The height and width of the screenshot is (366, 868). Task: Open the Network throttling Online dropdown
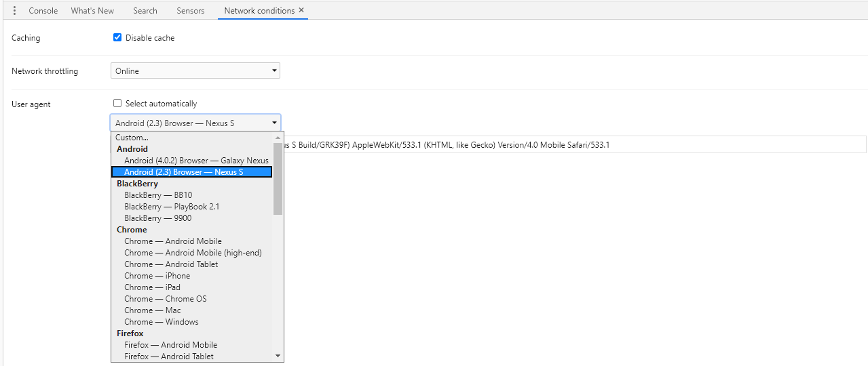[195, 71]
